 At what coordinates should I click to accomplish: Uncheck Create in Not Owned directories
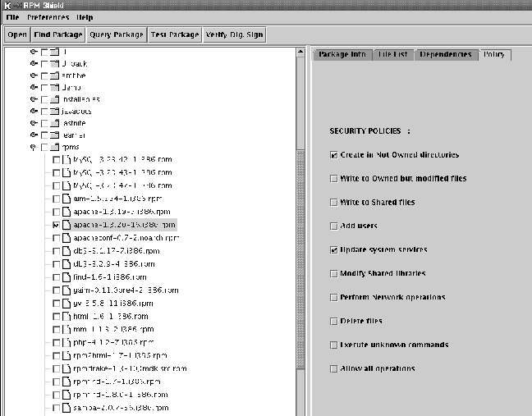click(333, 154)
